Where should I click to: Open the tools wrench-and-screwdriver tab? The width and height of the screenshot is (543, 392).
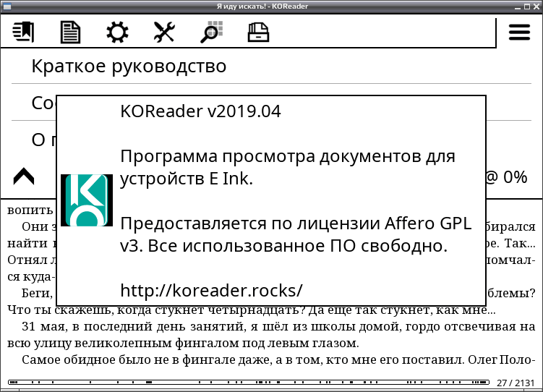point(164,33)
